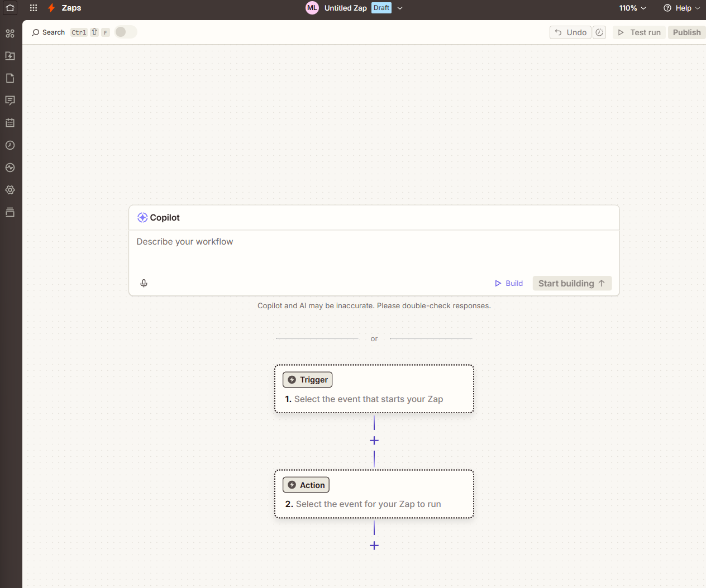Viewport: 706px width, 588px height.
Task: Open the versions stack sidebar icon
Action: click(10, 212)
